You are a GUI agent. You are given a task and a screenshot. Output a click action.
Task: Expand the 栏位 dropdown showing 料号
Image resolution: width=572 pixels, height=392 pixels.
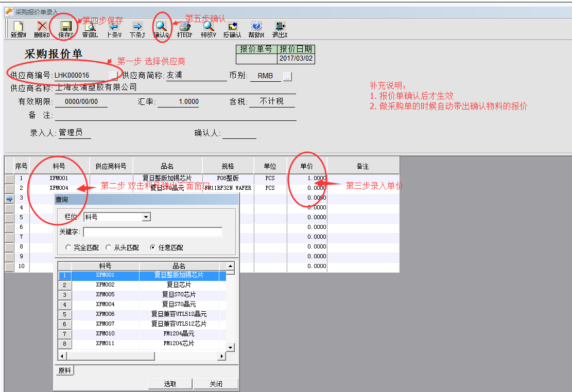pyautogui.click(x=146, y=217)
